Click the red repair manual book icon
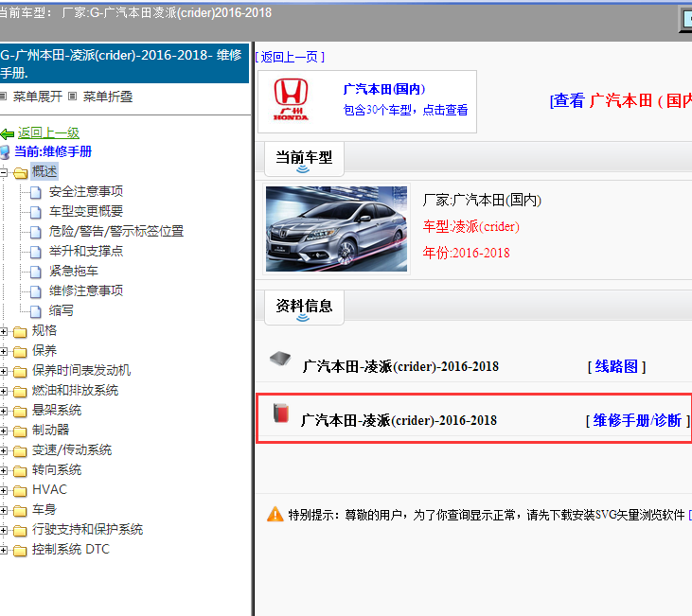This screenshot has width=692, height=616. coord(281,413)
